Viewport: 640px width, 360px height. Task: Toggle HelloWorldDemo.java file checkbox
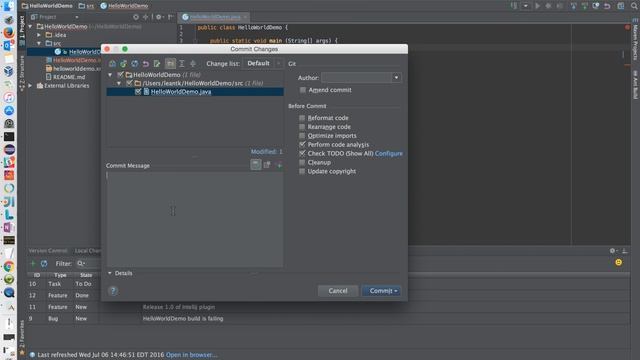[138, 92]
